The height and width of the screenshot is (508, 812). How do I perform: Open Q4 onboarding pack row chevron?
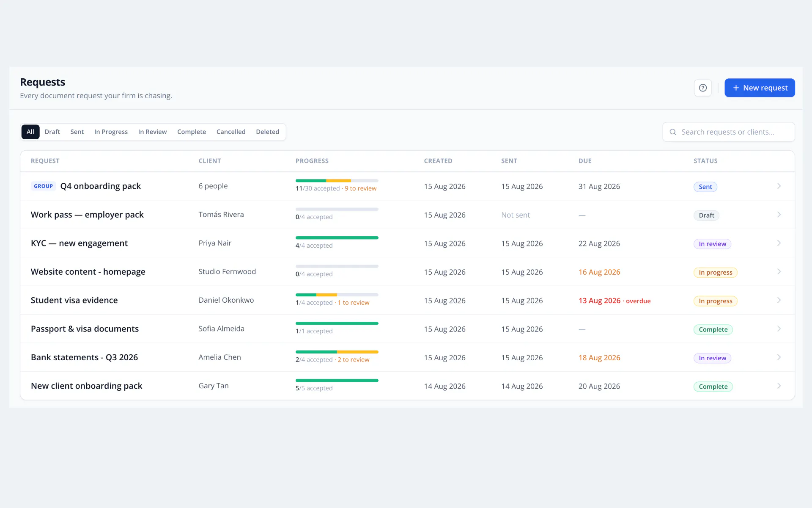pyautogui.click(x=779, y=186)
